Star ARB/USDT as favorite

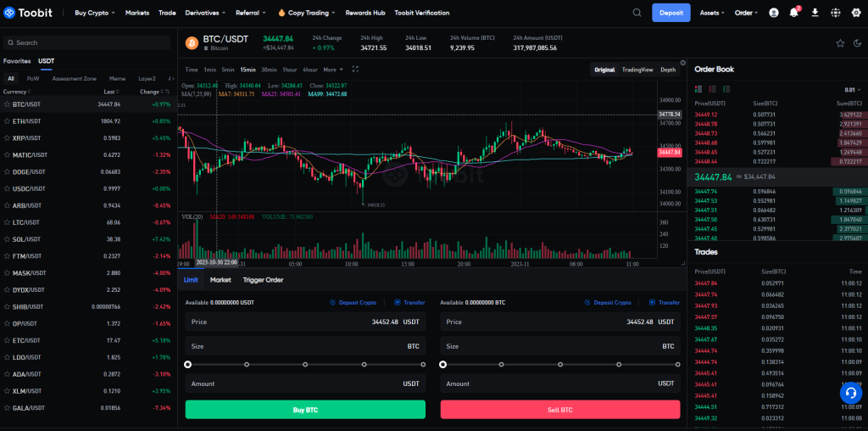7,205
